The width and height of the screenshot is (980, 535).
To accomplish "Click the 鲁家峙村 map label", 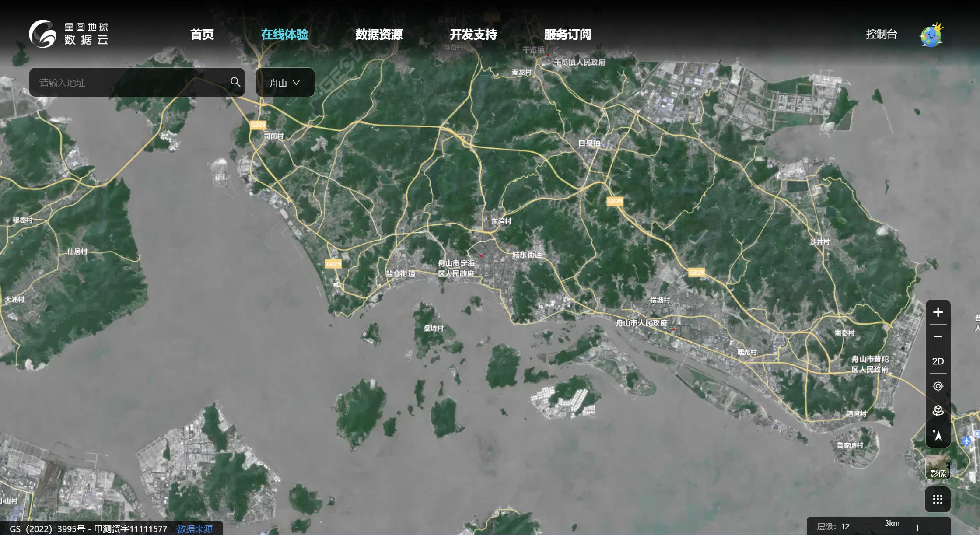I will [x=850, y=445].
